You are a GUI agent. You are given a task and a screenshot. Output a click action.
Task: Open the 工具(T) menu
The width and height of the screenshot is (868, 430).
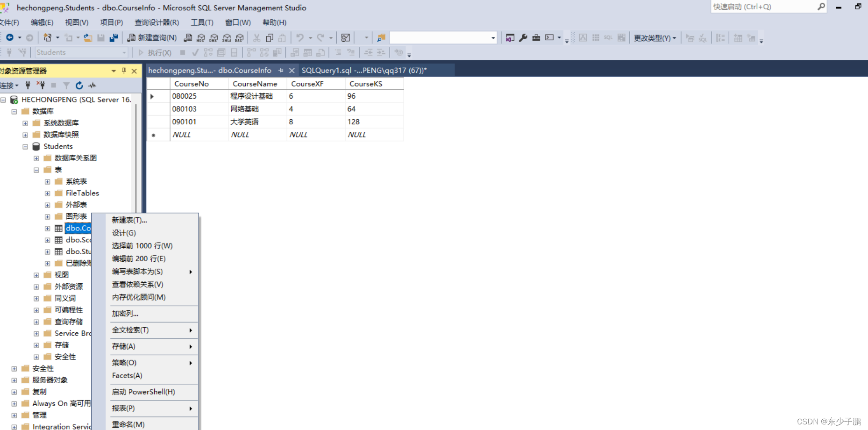tap(202, 22)
